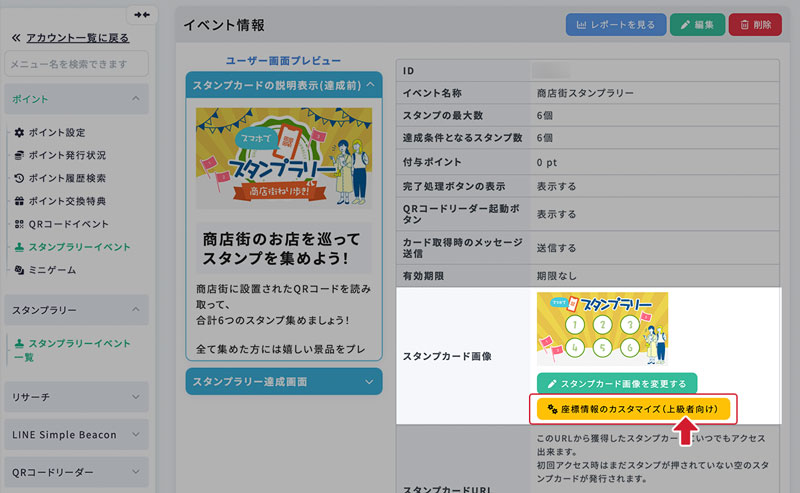
Task: Open QRコードイベント menu item
Action: coord(68,224)
